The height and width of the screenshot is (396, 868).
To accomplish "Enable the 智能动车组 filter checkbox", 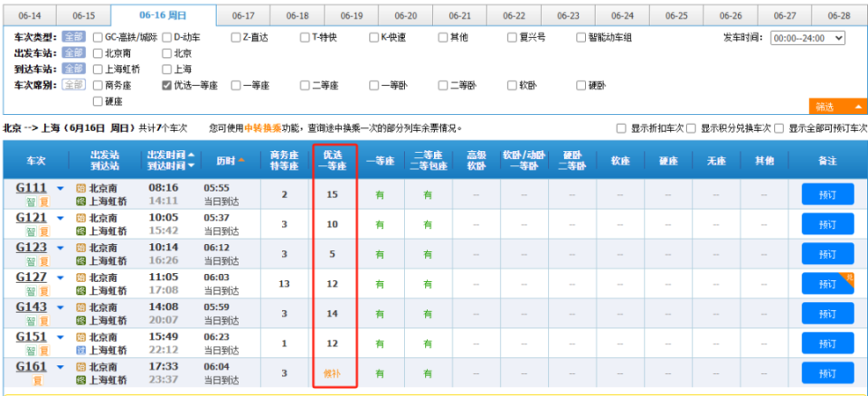I will click(x=580, y=38).
